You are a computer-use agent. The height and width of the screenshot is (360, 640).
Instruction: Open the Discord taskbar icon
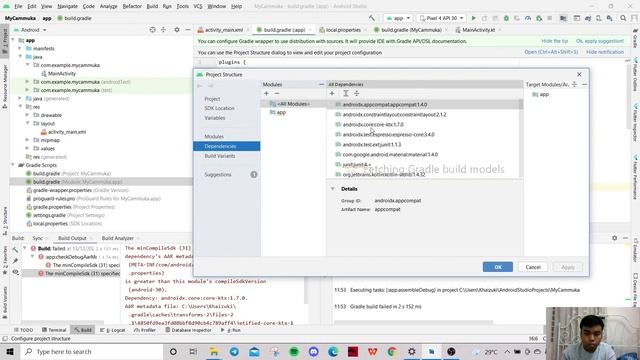point(313,351)
